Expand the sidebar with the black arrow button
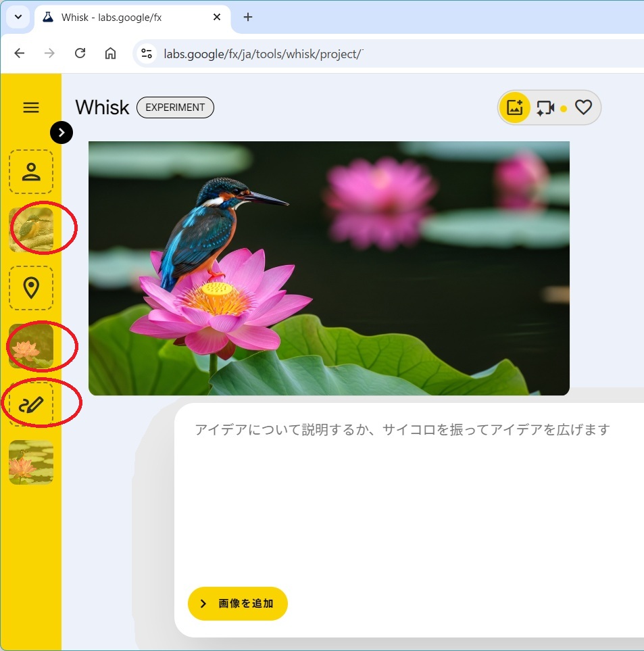644x651 pixels. (x=61, y=133)
